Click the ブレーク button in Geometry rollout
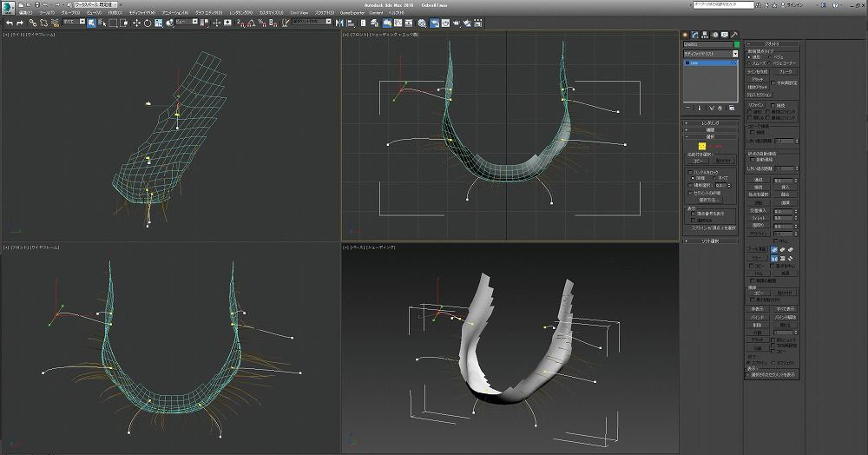Viewport: 868px width, 455px height. (x=786, y=71)
